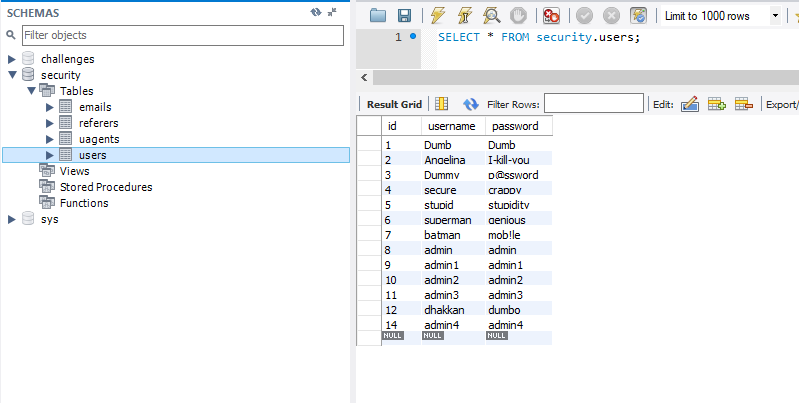The width and height of the screenshot is (799, 403).
Task: Select the password cell 'mob!le'
Action: click(519, 235)
